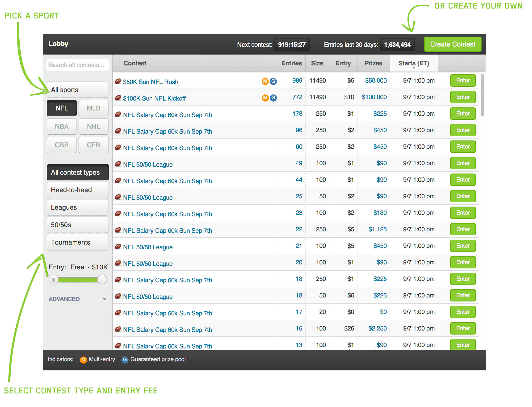
Task: Open the 772 entries link
Action: 297,97
